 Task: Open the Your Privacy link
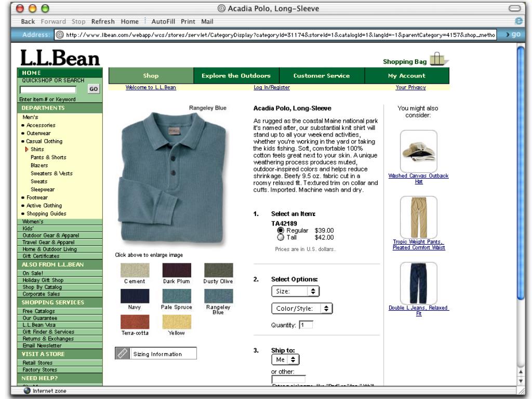(410, 87)
